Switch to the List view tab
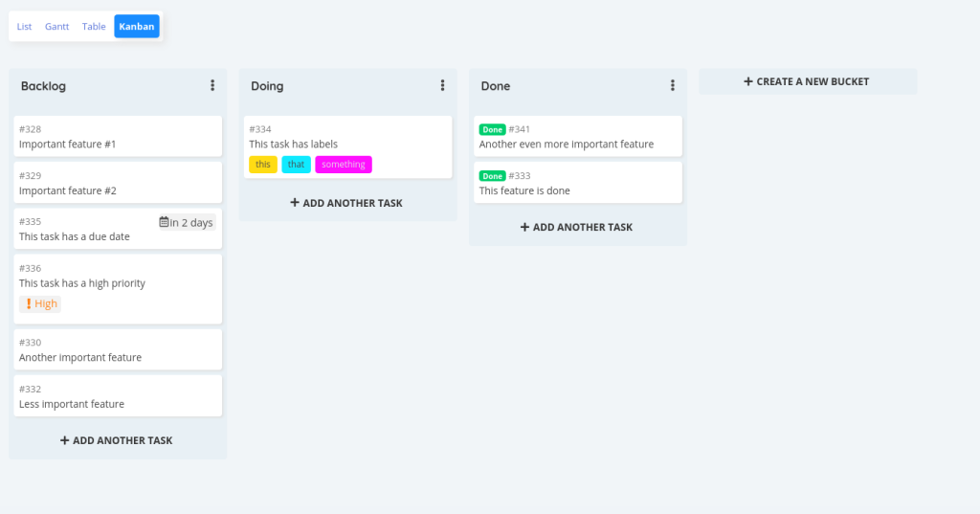 24,26
